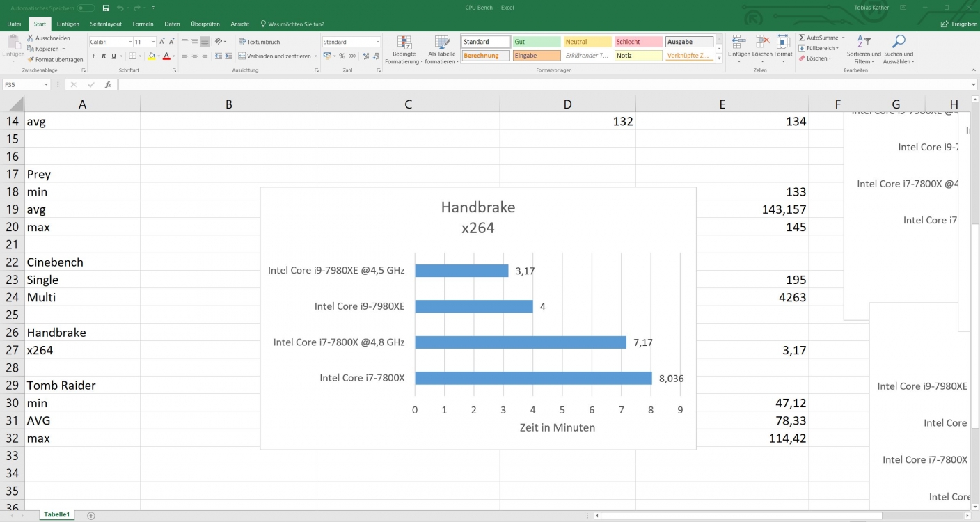Click the horizontal scrollbar
The width and height of the screenshot is (980, 522).
tap(741, 516)
